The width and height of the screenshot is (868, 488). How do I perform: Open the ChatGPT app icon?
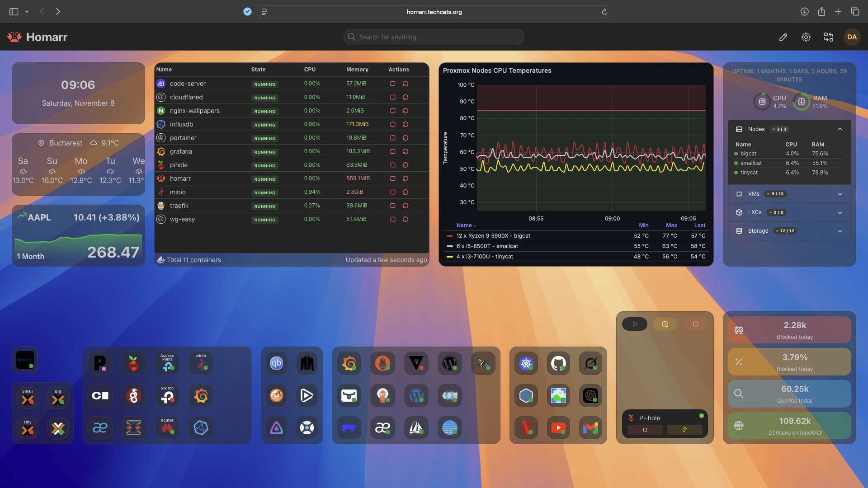(590, 395)
